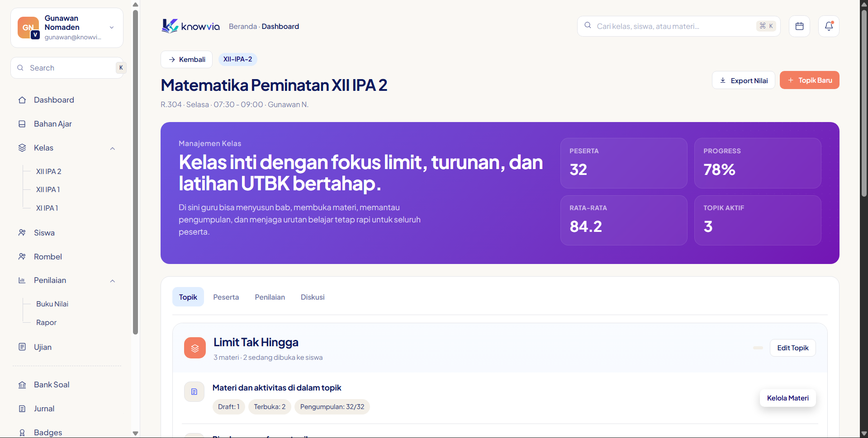
Task: Click the ⌘K shortcut badge in top search
Action: click(x=766, y=26)
